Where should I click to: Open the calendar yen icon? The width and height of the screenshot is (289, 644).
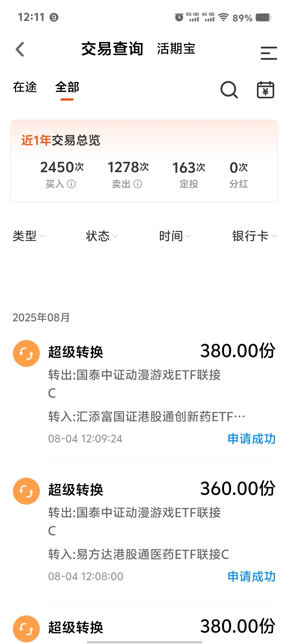click(265, 90)
